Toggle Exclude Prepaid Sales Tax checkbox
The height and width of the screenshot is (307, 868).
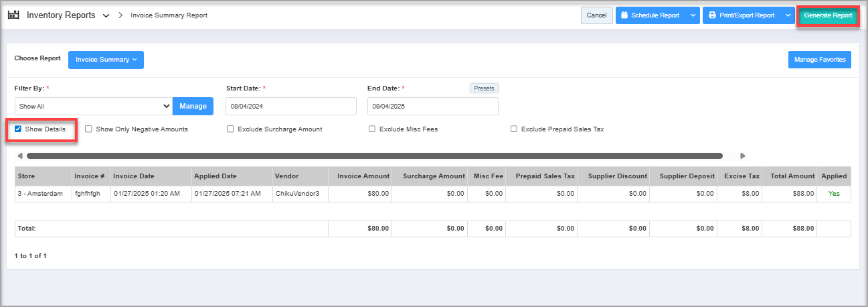coord(514,129)
